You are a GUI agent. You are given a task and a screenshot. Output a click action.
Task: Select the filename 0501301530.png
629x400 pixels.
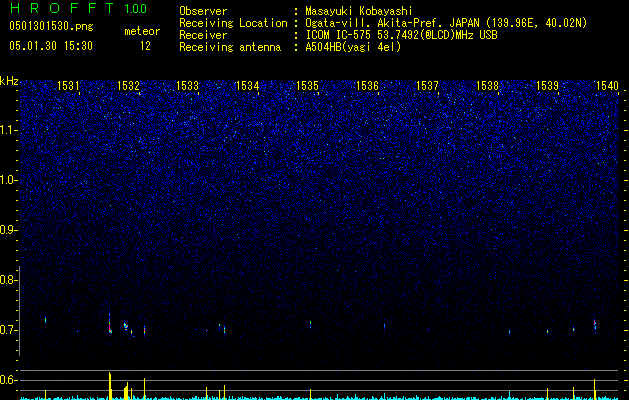click(x=51, y=26)
